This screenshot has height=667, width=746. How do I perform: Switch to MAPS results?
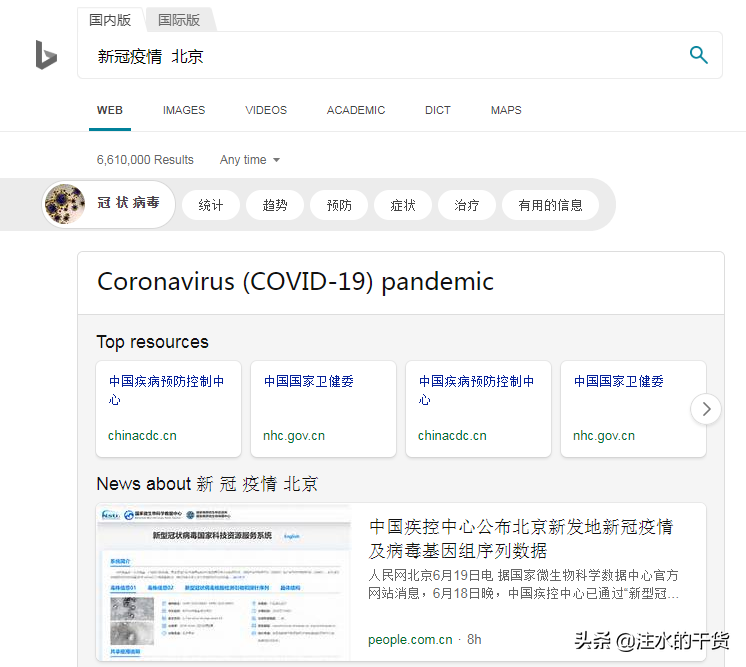506,110
